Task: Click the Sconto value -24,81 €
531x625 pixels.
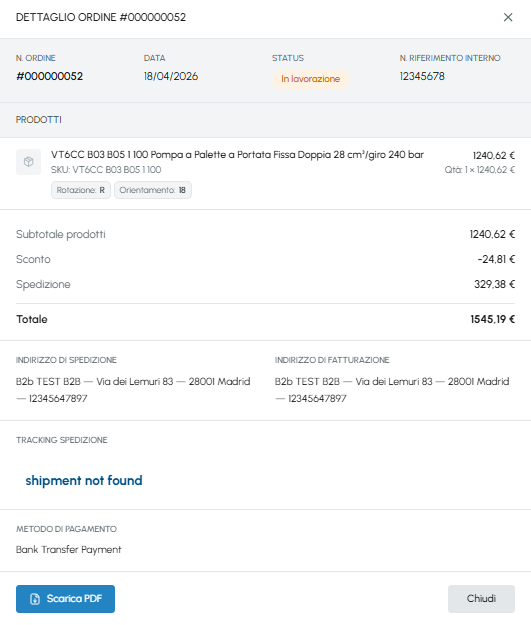Action: coord(496,259)
